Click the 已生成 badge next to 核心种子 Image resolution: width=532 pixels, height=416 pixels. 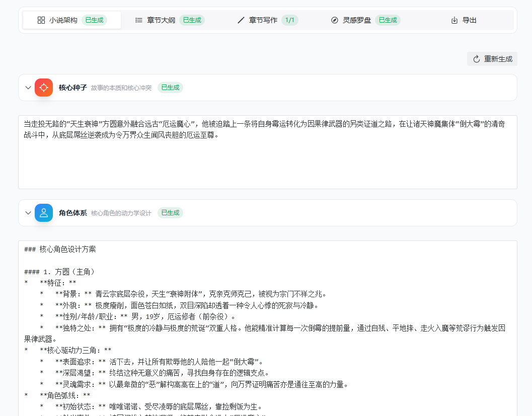[171, 87]
